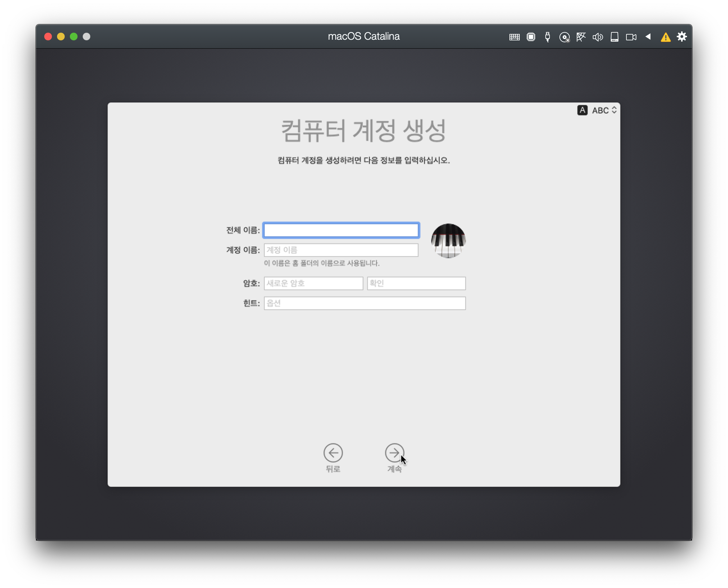
Task: Click the USB plug icon
Action: 547,37
